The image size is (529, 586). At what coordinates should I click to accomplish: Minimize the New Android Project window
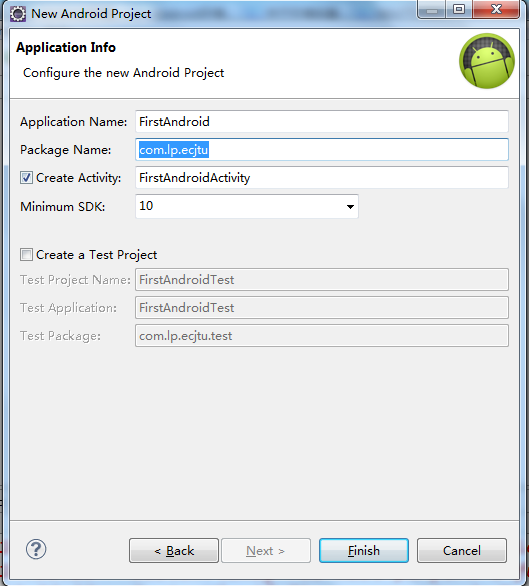click(432, 10)
